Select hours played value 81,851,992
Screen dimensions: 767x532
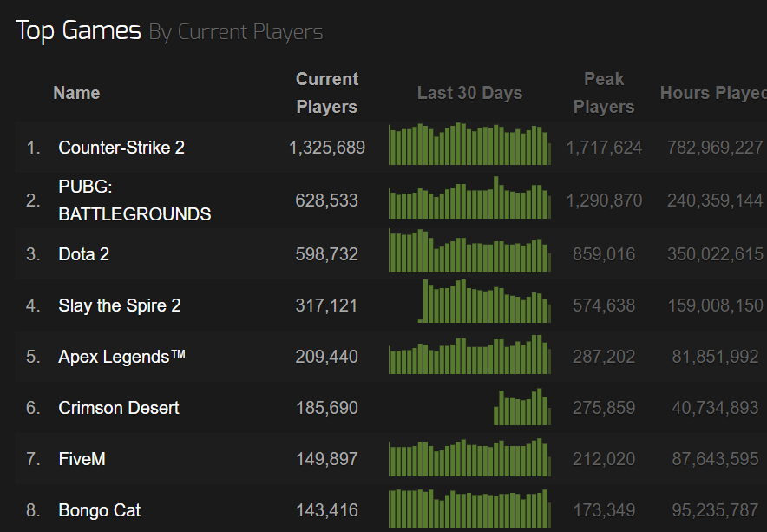click(x=715, y=357)
